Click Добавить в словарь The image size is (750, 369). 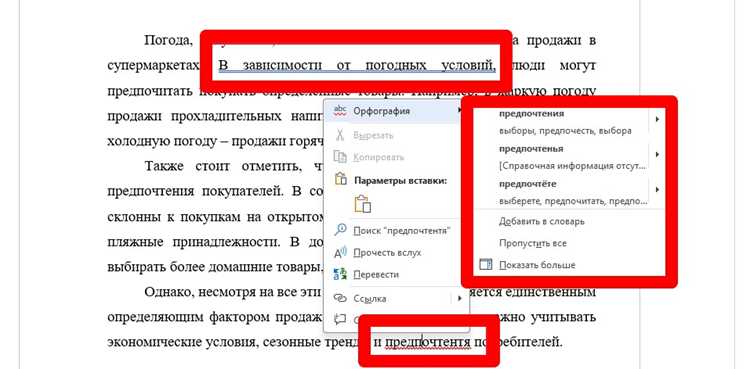pyautogui.click(x=541, y=222)
